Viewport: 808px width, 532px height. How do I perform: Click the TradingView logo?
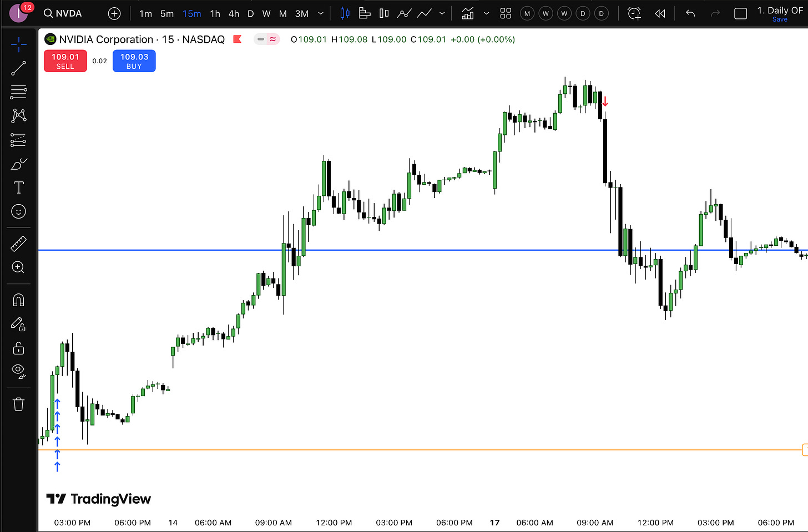[99, 499]
